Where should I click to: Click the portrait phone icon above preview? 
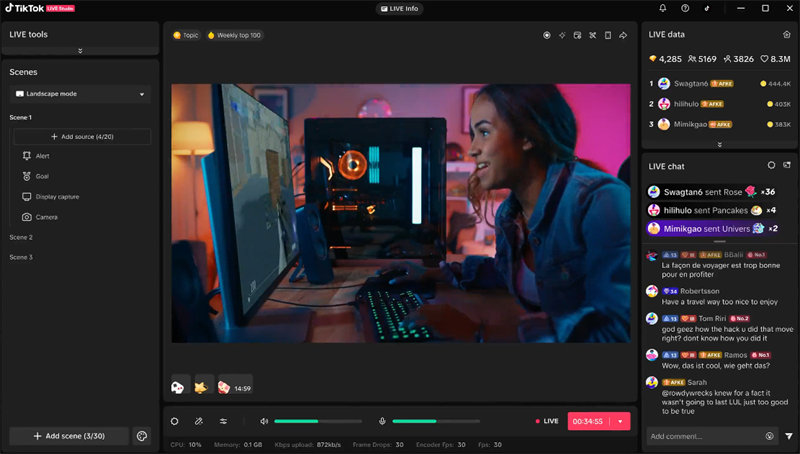608,35
